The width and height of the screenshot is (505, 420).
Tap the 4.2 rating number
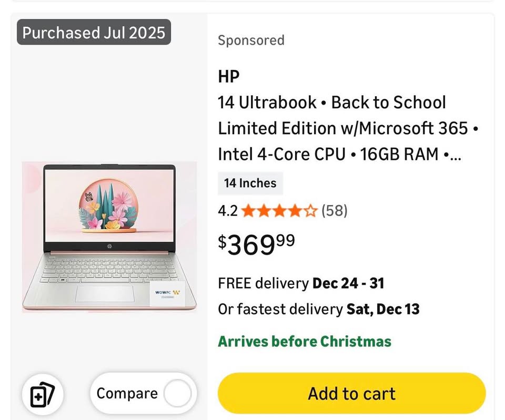coord(228,211)
